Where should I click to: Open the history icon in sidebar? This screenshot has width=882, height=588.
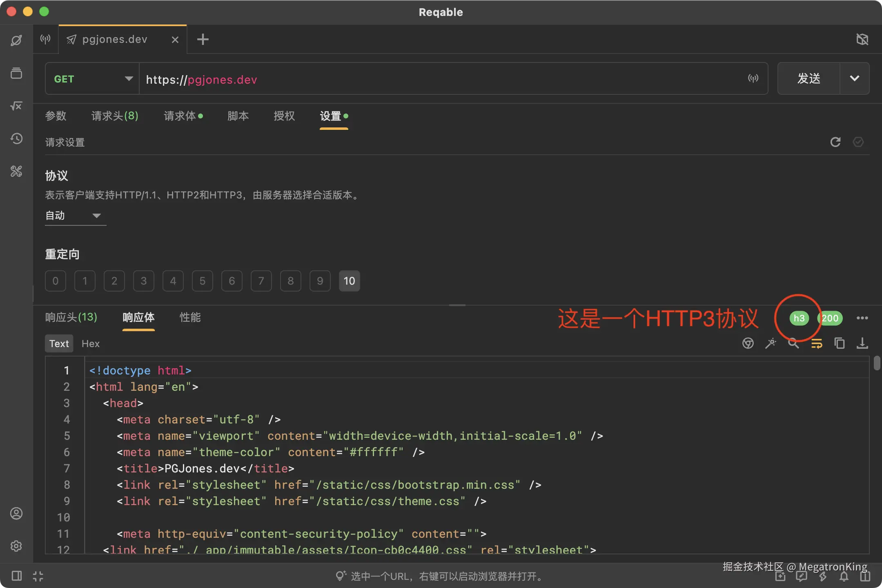pyautogui.click(x=16, y=138)
